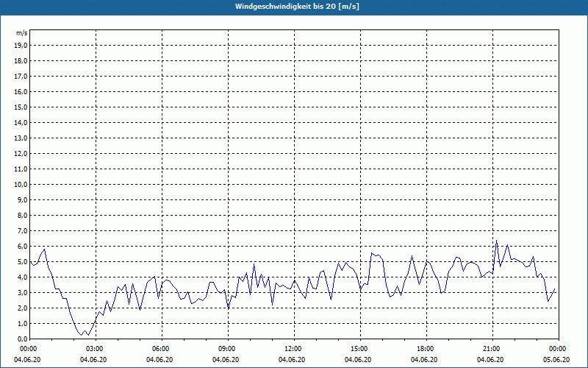Pick the "15,0" y-axis tick label
The image size is (588, 368).
21,107
